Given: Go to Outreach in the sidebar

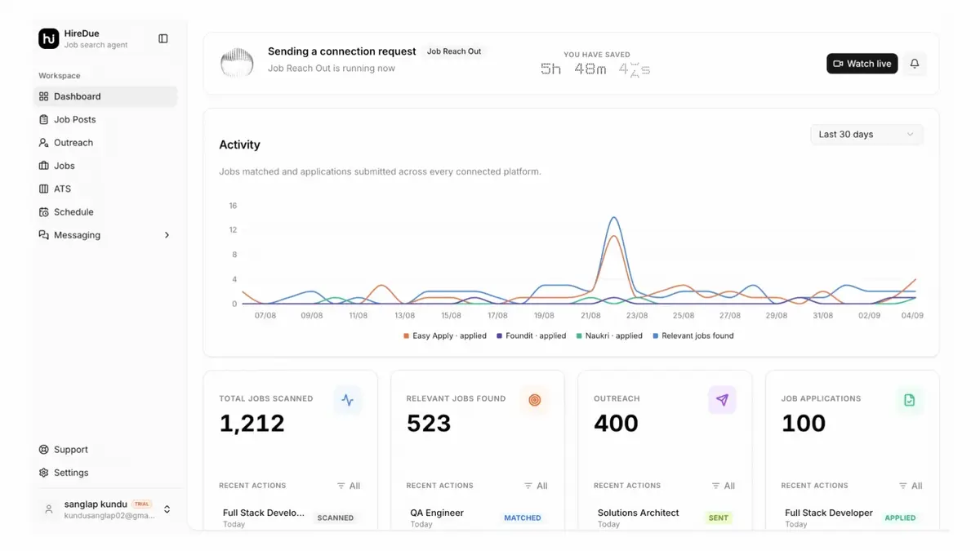Looking at the screenshot, I should pos(105,142).
